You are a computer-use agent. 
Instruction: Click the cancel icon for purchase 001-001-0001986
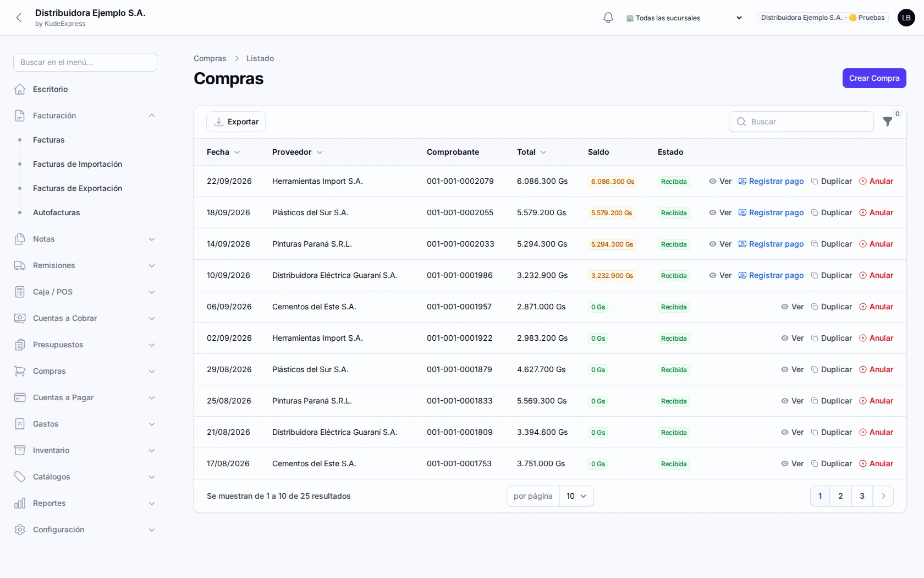863,275
